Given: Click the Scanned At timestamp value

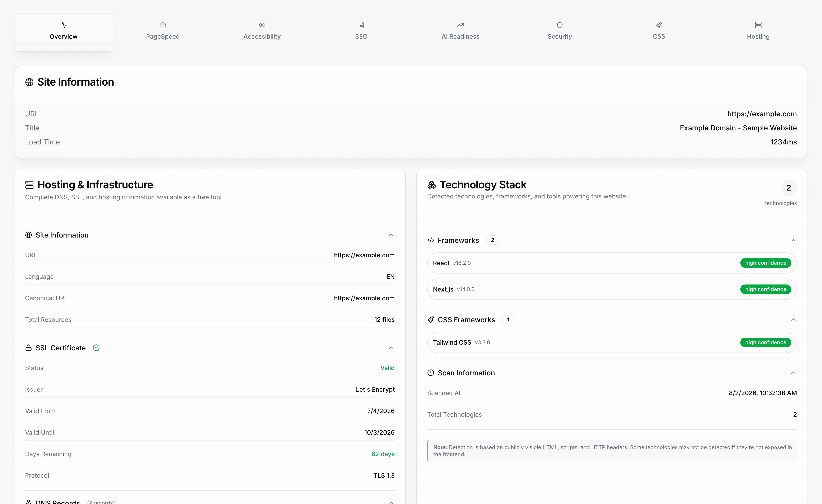Looking at the screenshot, I should [x=763, y=393].
